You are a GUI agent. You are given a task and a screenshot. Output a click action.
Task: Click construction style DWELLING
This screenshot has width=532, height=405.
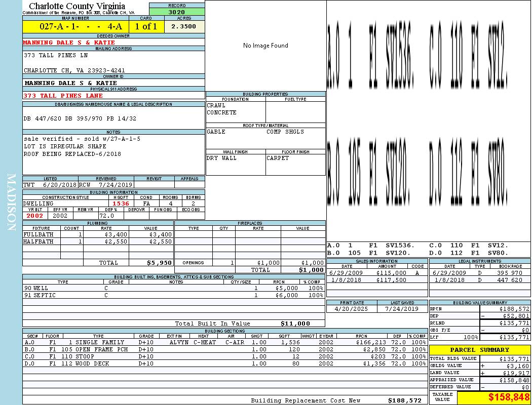coord(39,204)
